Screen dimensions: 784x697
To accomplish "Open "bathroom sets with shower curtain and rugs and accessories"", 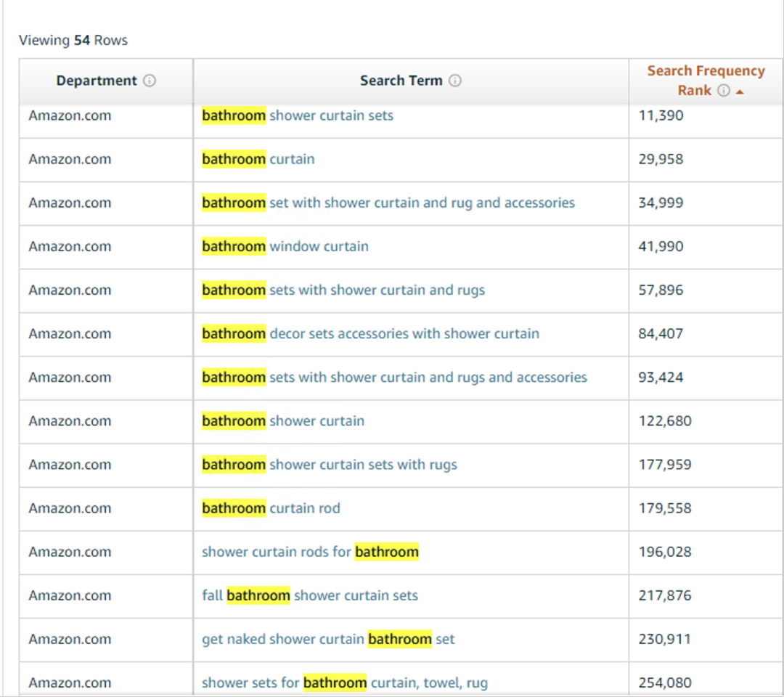I will 394,377.
